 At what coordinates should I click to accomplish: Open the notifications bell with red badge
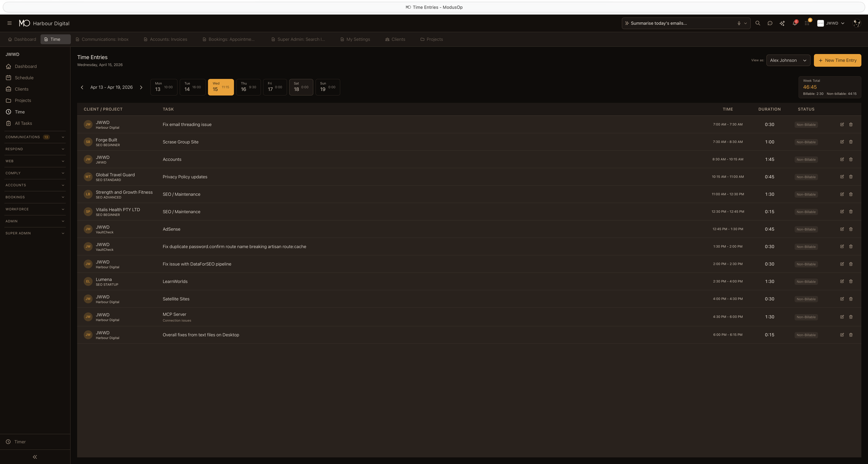794,23
